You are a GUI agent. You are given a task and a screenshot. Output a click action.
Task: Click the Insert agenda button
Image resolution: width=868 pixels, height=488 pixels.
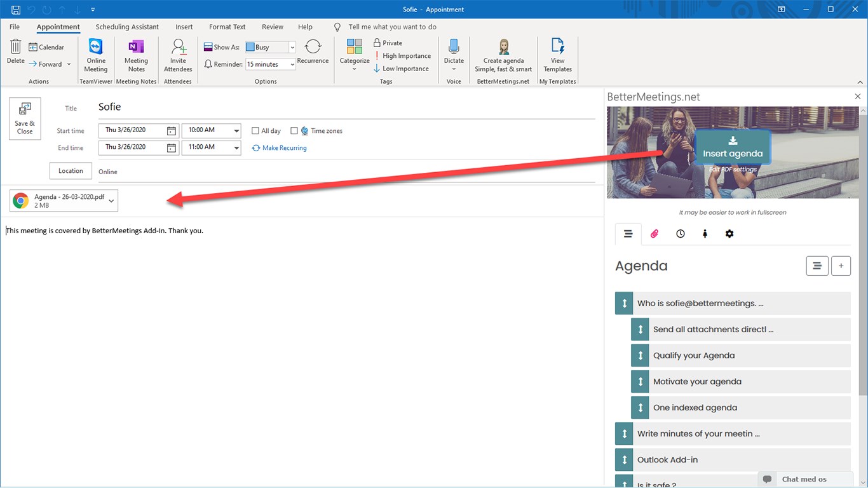pos(733,147)
